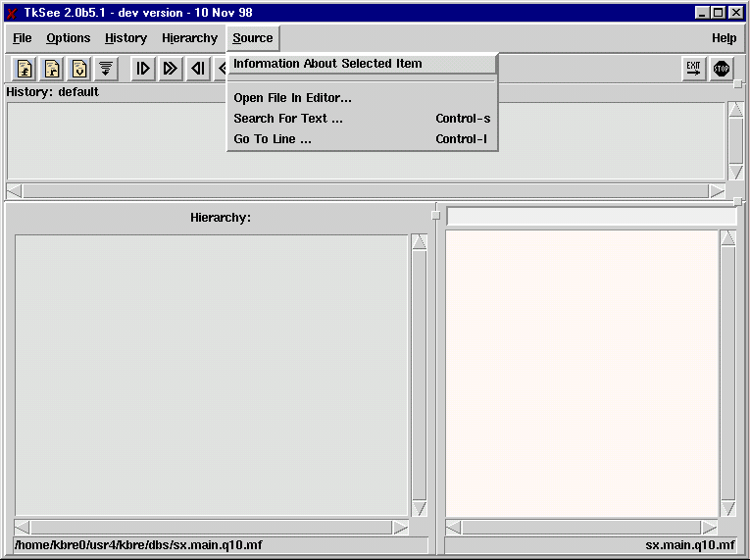Click the source pane scroll-right arrow

coord(709,528)
